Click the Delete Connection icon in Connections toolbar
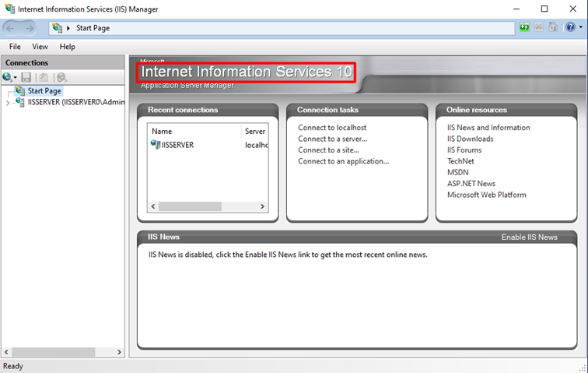Screen dimensions: 588x373 (61, 77)
